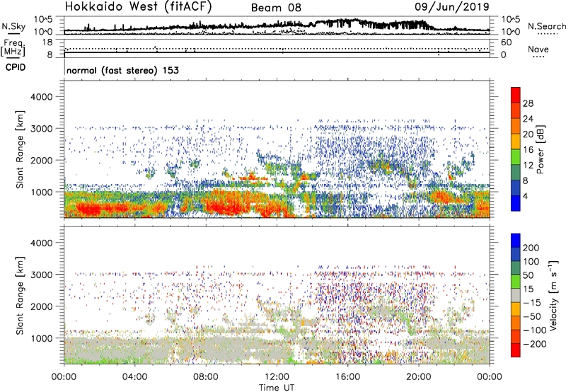566x392 pixels.
Task: Click the "1000" range tick of velocity panel
Action: click(x=41, y=338)
